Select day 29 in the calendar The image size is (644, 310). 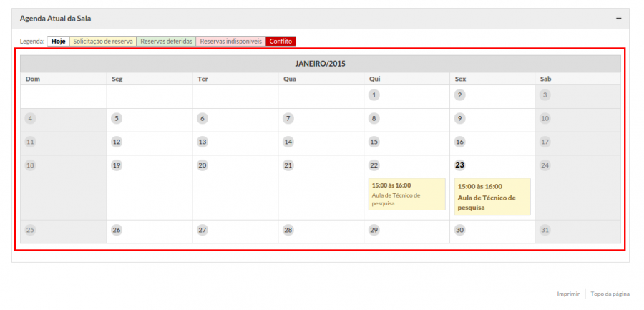tap(374, 231)
